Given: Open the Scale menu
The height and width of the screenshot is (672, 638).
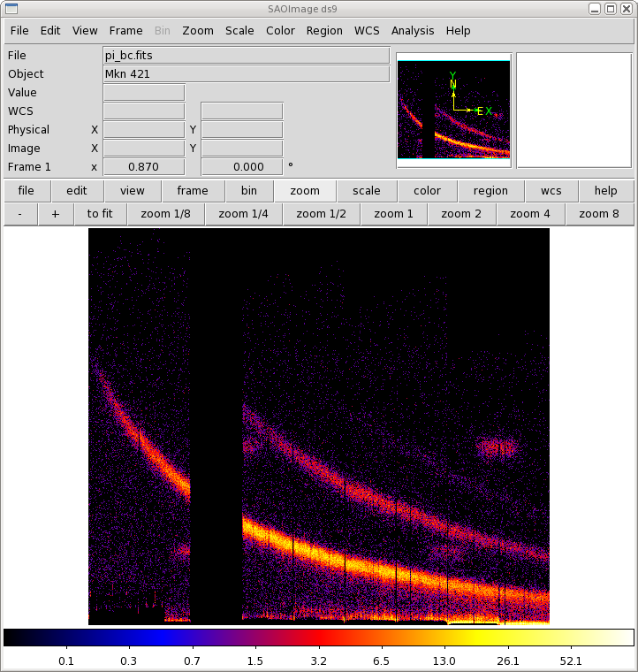Looking at the screenshot, I should 239,31.
